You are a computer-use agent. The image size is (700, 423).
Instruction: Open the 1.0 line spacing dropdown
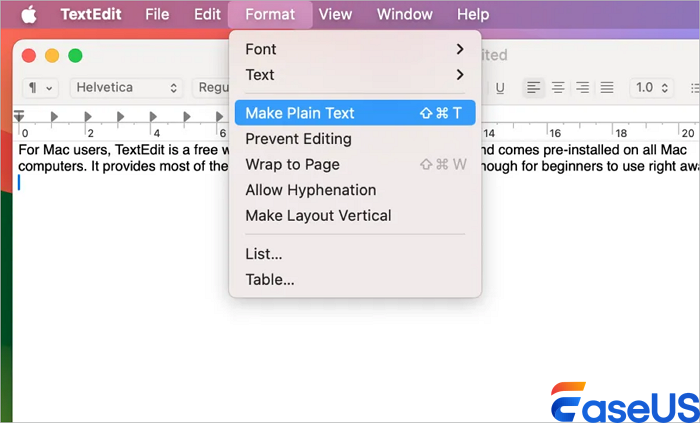coord(652,87)
